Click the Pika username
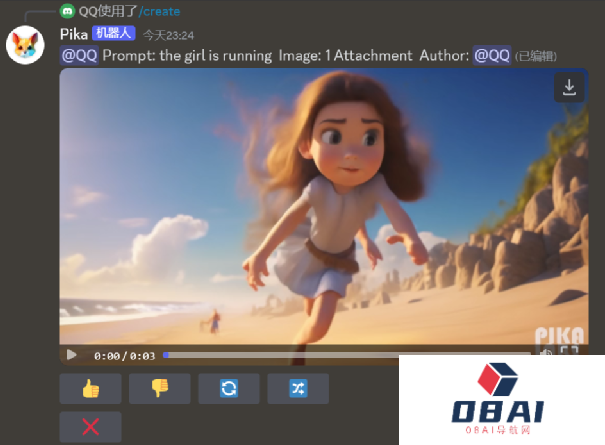 point(74,34)
